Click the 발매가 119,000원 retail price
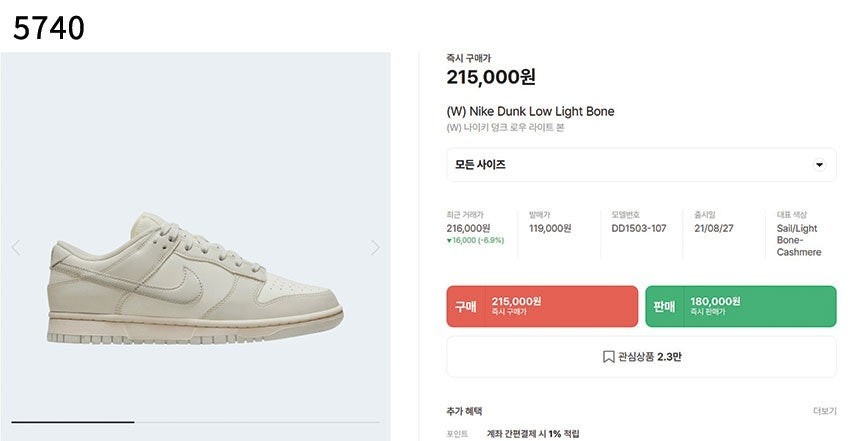This screenshot has height=441, width=860. tap(550, 228)
